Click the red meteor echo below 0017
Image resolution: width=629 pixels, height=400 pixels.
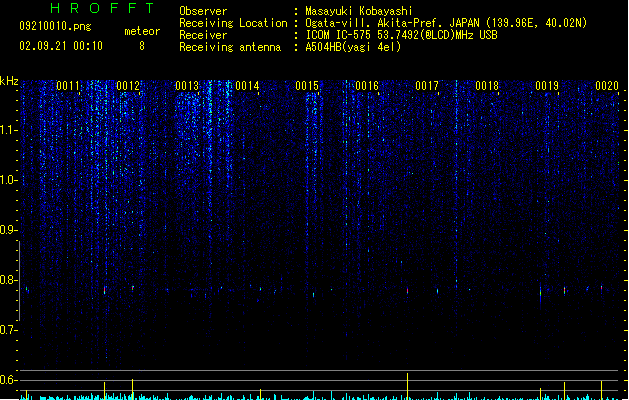tap(407, 290)
